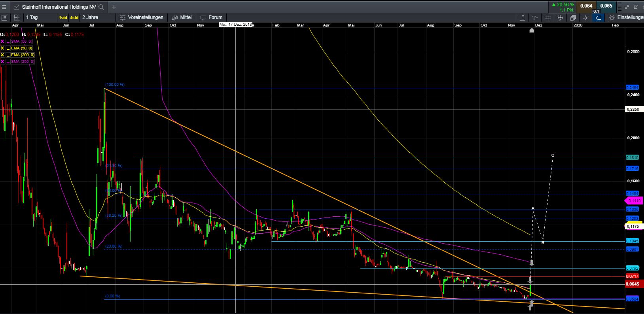Viewport: 644px width, 314px height.
Task: Click the (0,00 %) Fibonacci level text
Action: tap(112, 296)
